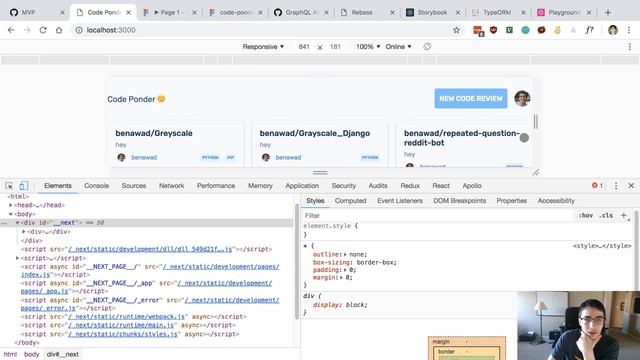Click the Code Ponder logo text
This screenshot has height=360, width=640.
136,99
